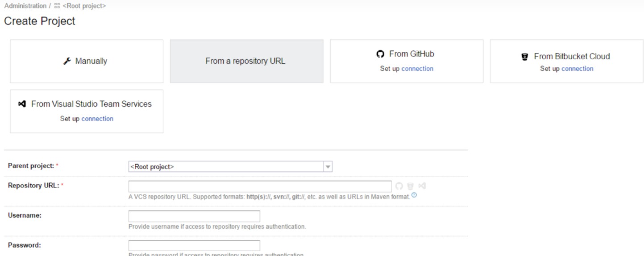Open the <Root project> combo box
Image resolution: width=644 pixels, height=256 pixels.
click(x=226, y=166)
